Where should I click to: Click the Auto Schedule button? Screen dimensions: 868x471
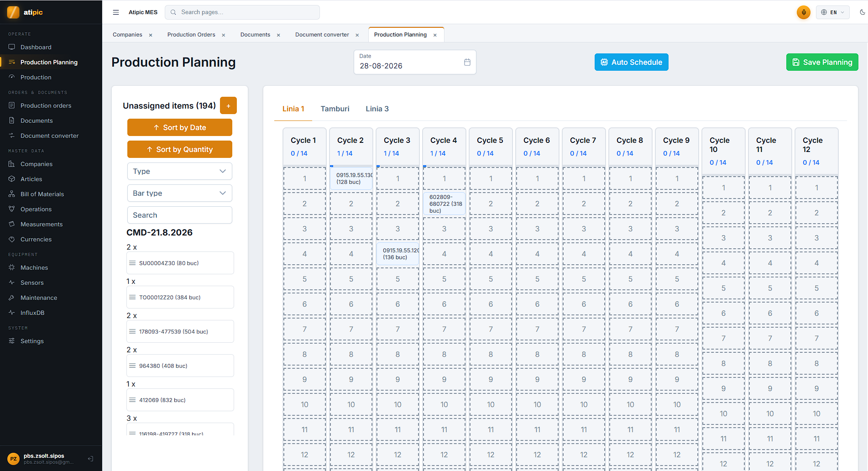pos(632,62)
